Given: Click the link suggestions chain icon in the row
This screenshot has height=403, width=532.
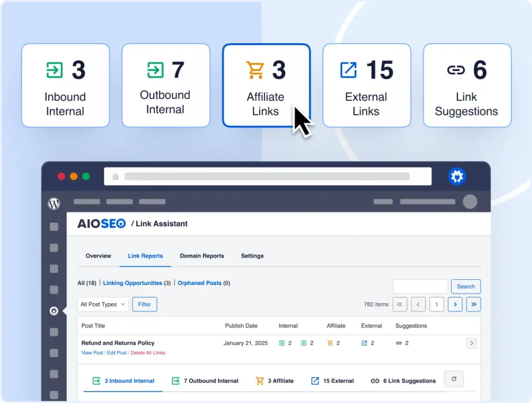Looking at the screenshot, I should click(398, 343).
